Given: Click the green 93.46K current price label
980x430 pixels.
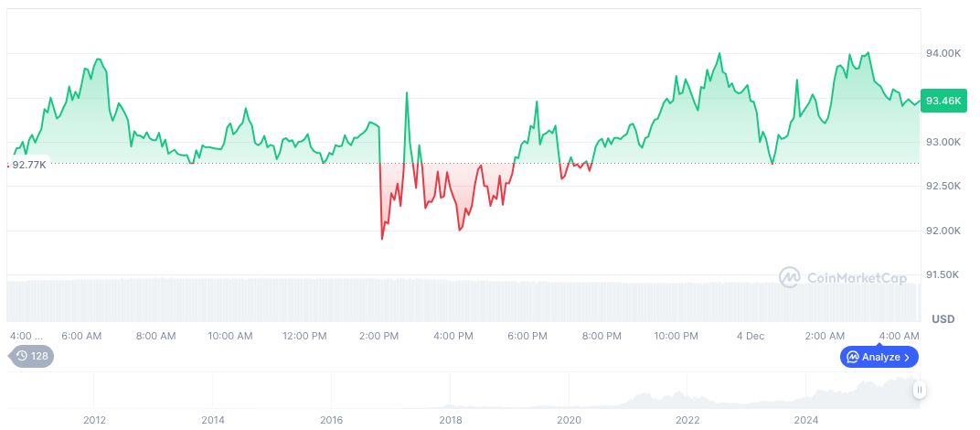Looking at the screenshot, I should tap(943, 101).
